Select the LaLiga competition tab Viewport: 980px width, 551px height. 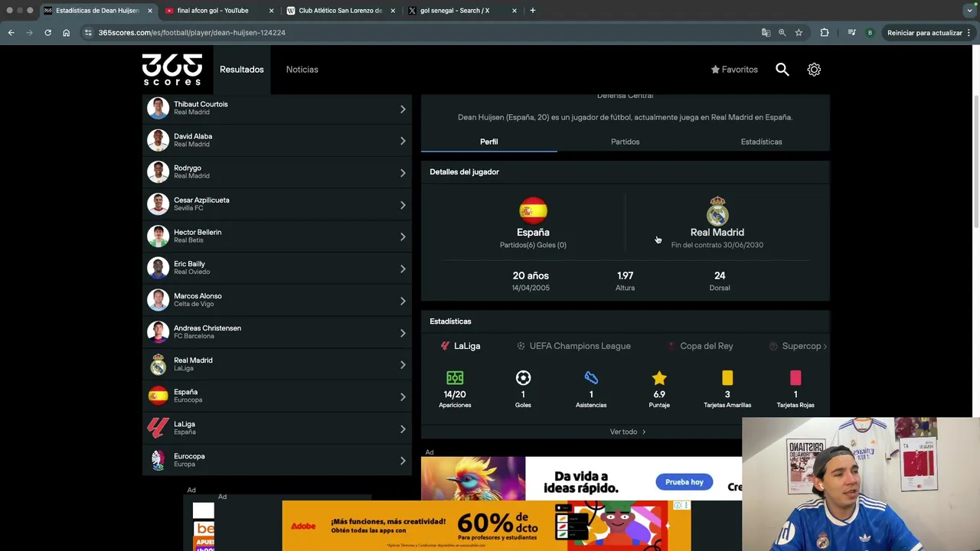(460, 346)
